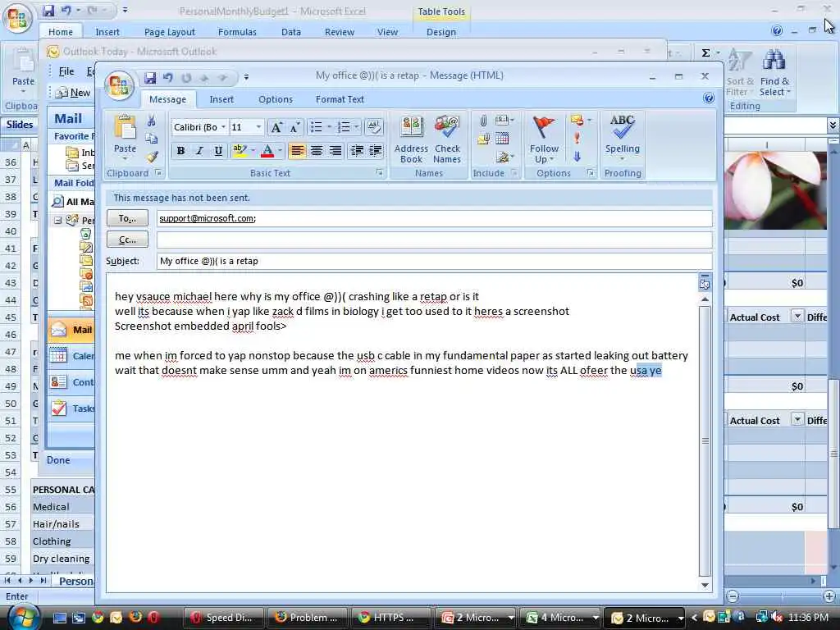Open text highlight color dropdown arrow
This screenshot has height=630, width=840.
[253, 151]
